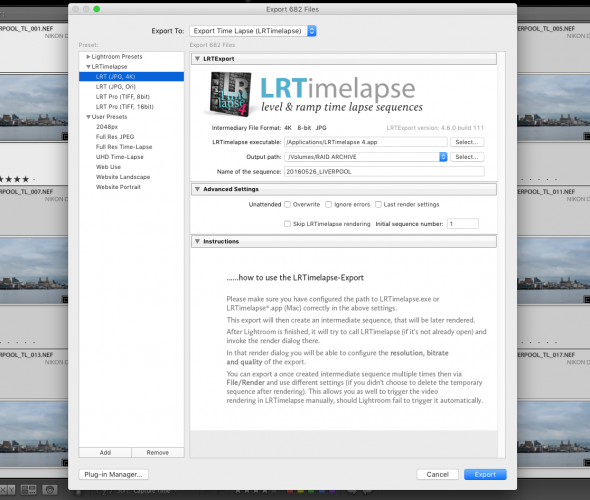Select the LIVERPOOL_TL_005 thumbnail image in grid

click(554, 108)
